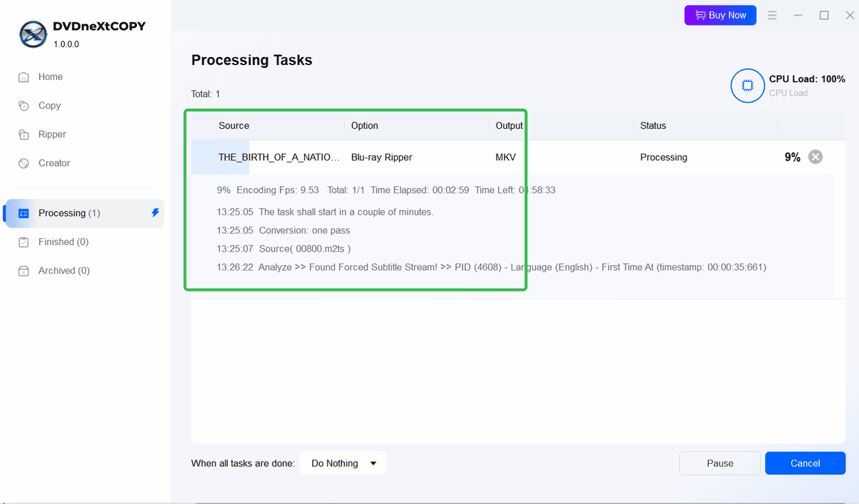
Task: Click the Creator sidebar icon
Action: click(23, 163)
